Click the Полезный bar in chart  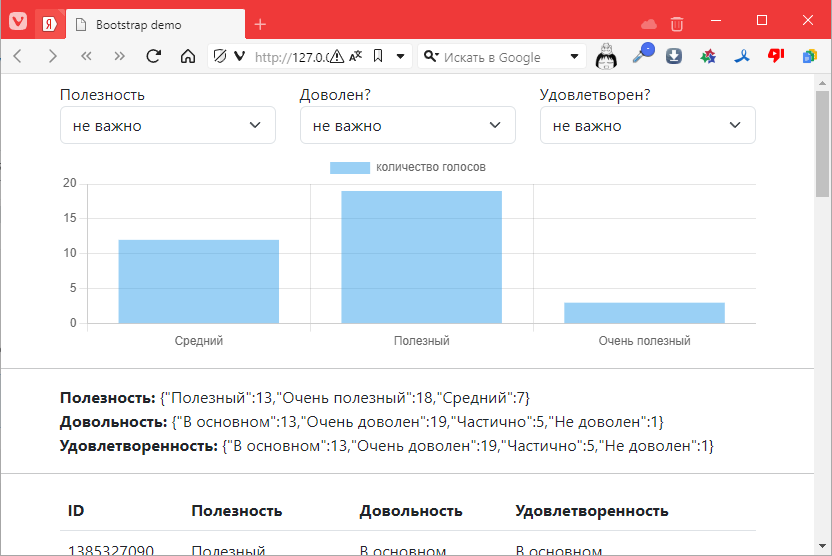coord(421,257)
